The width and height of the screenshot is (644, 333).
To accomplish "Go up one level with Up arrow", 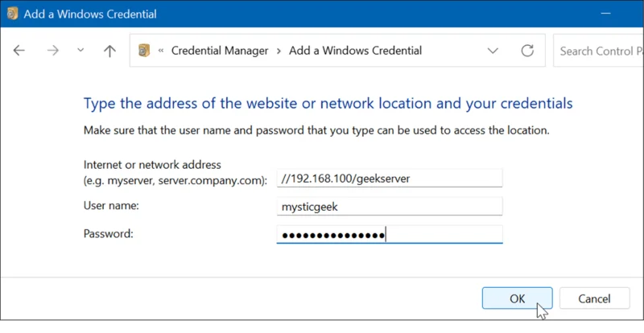I will pos(109,51).
